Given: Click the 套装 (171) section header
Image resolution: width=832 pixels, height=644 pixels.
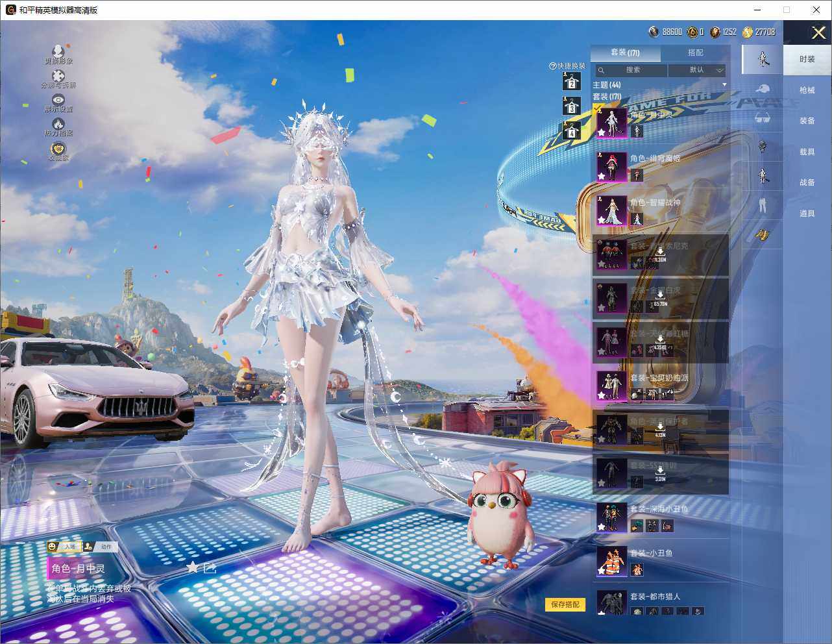Looking at the screenshot, I should 607,97.
